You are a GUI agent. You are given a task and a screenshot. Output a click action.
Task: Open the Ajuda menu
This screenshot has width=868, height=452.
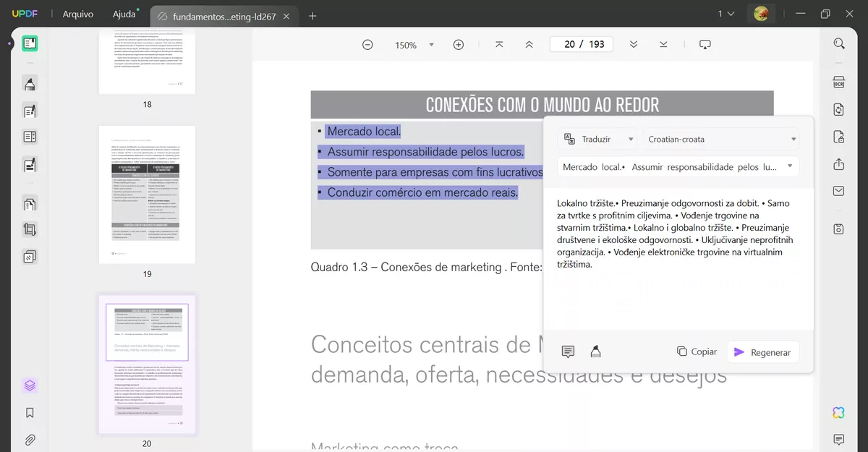(123, 13)
